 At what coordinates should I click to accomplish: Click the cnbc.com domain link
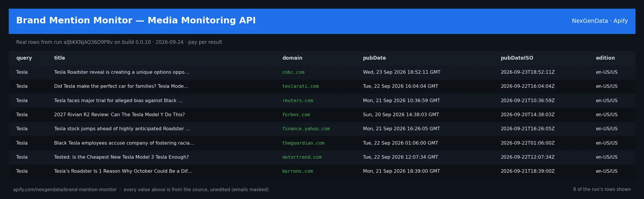point(293,72)
